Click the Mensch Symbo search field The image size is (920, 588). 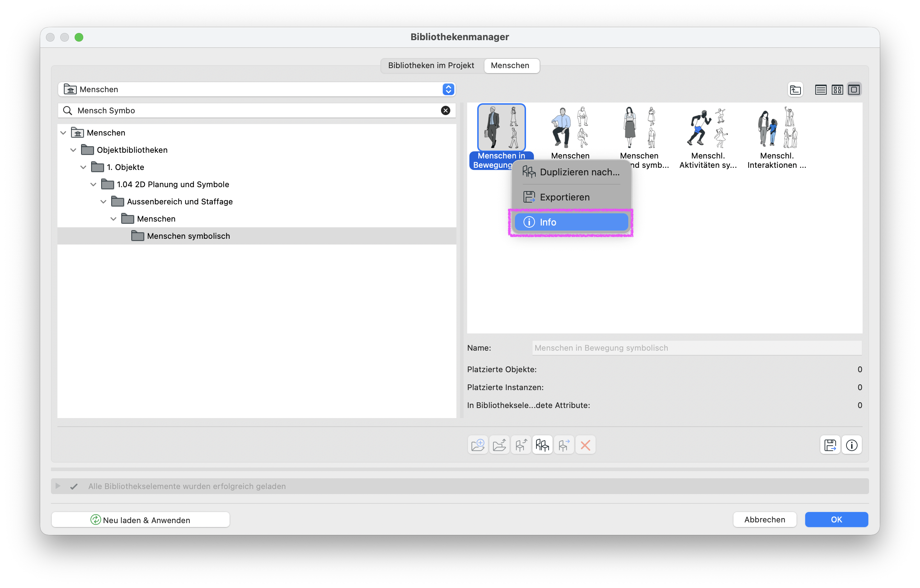(x=256, y=111)
